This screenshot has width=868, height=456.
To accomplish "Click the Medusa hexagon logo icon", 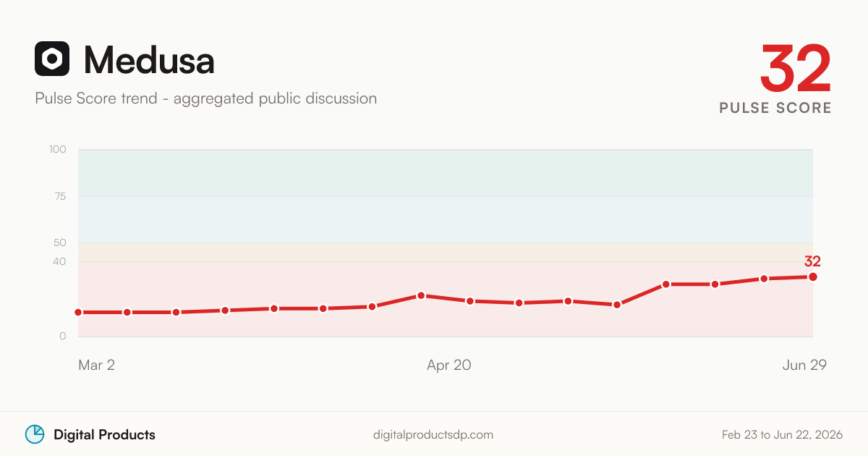I will click(x=52, y=59).
